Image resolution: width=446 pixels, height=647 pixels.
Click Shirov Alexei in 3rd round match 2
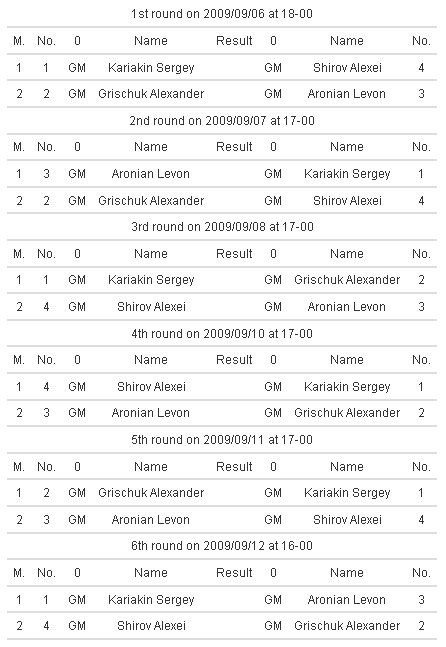(x=151, y=307)
